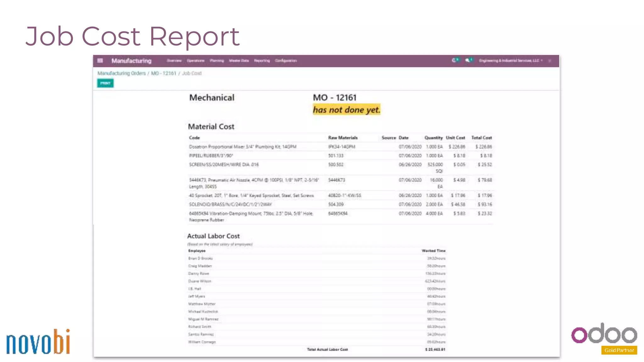Click the 'Mechanical' heading
This screenshot has height=362, width=644.
coord(212,98)
